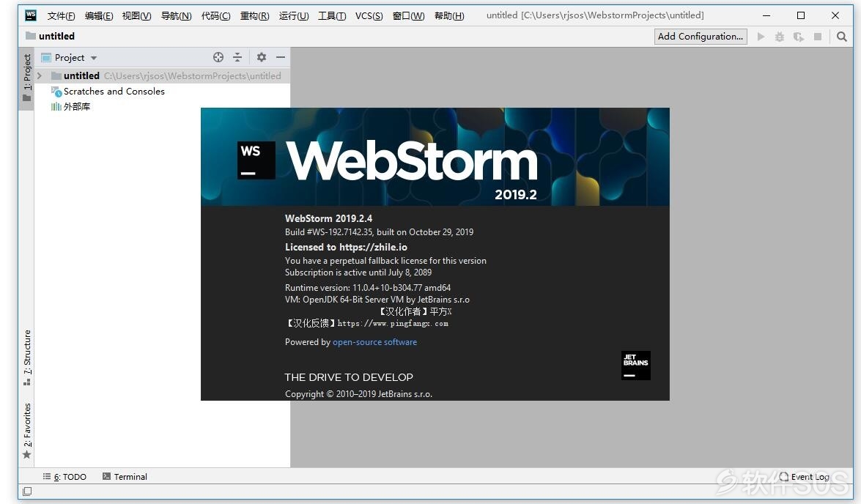Open Search Everywhere magnifier icon
Viewport: 861px width, 504px height.
click(841, 36)
